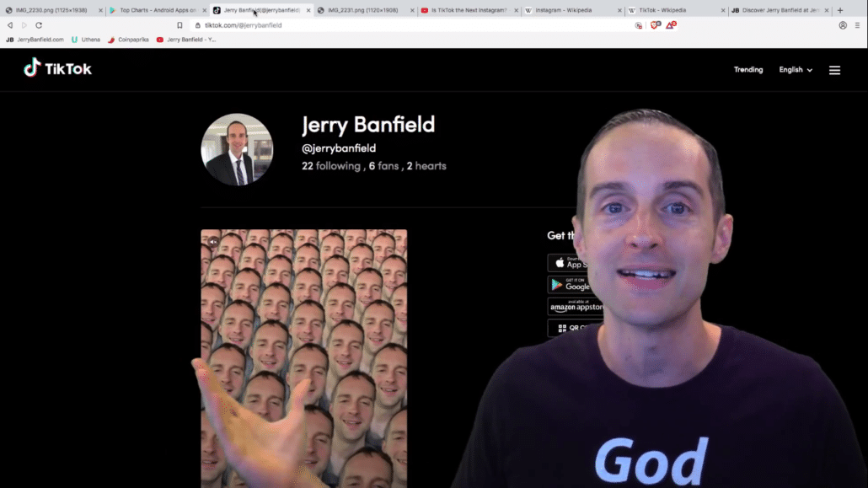The width and height of the screenshot is (868, 488).
Task: Open a new tab with the plus button
Action: point(839,10)
